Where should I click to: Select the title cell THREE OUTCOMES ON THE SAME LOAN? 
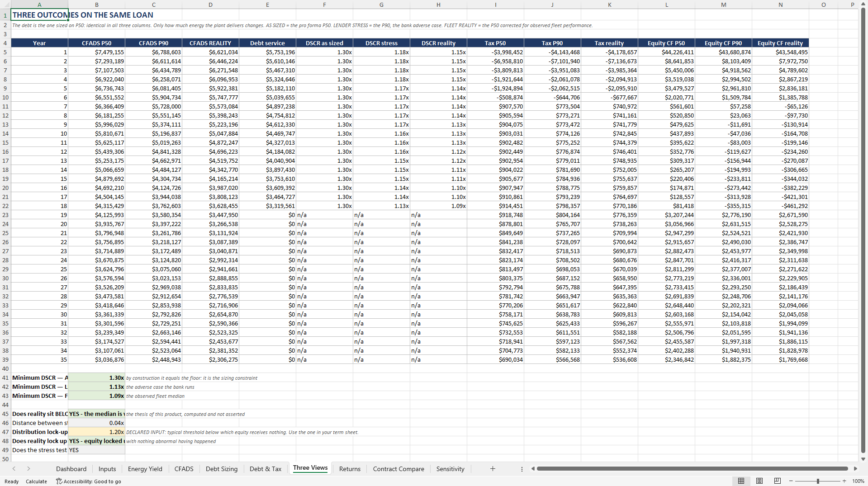coord(39,15)
